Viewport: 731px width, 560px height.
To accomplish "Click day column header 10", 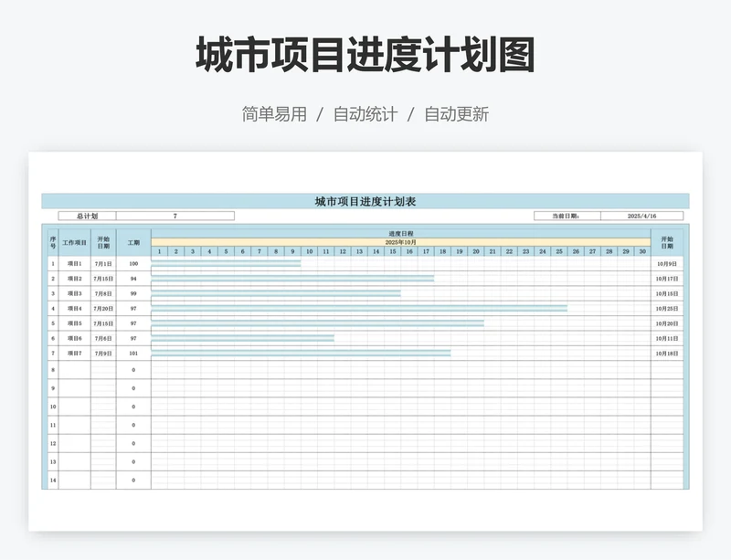I will click(x=310, y=251).
